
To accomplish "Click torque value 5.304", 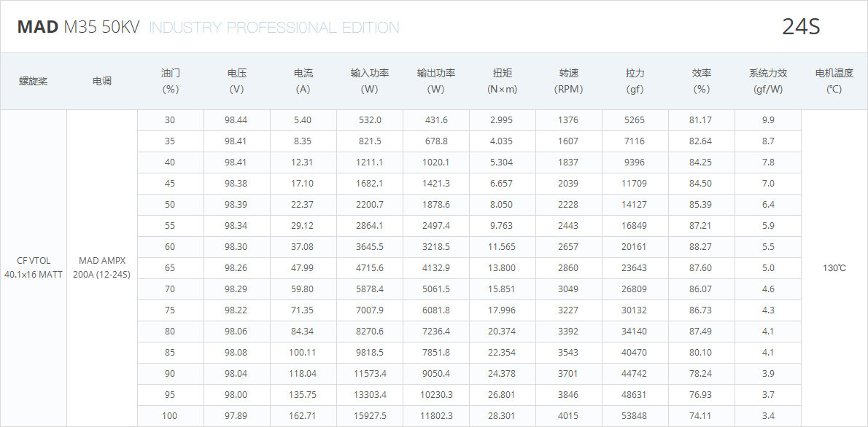I will coord(502,162).
